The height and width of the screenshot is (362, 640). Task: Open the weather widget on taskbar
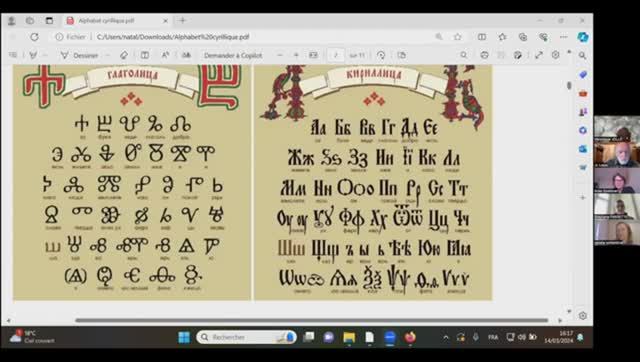[33, 337]
